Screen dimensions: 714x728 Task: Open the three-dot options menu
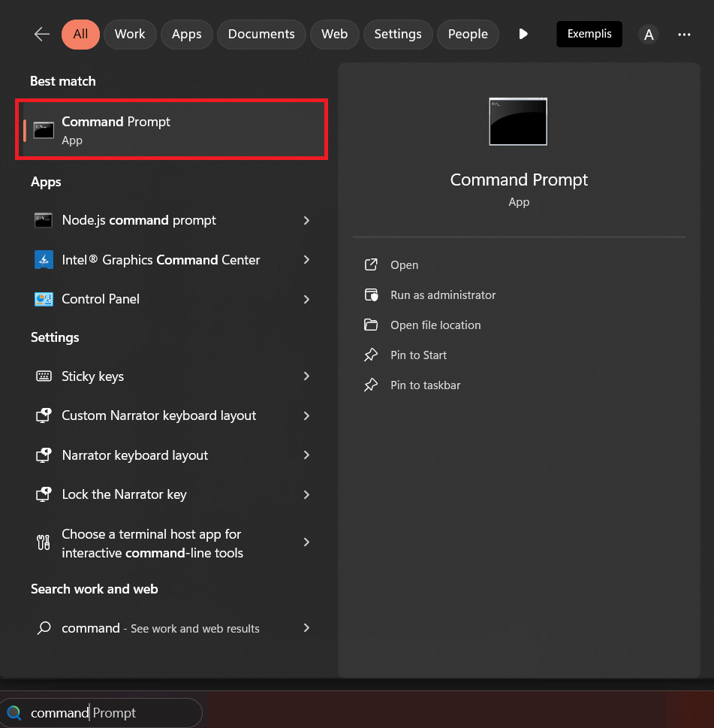point(684,35)
